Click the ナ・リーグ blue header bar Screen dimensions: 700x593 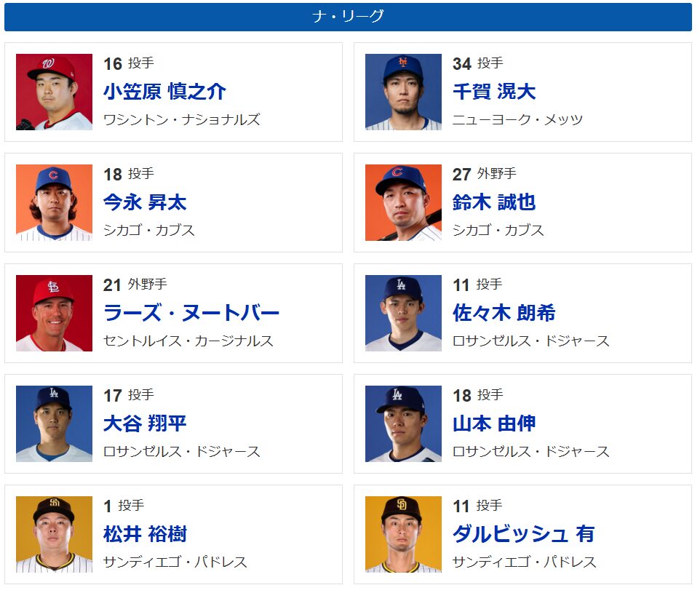[348, 17]
